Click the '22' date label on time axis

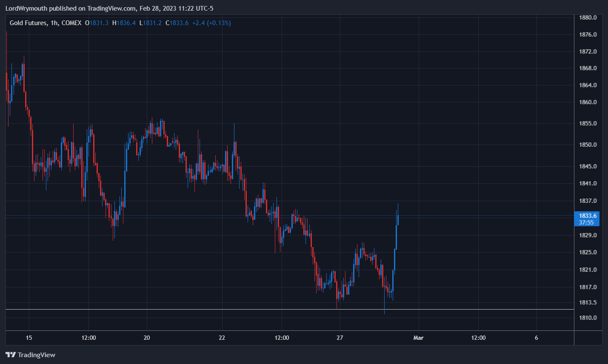tap(222, 338)
